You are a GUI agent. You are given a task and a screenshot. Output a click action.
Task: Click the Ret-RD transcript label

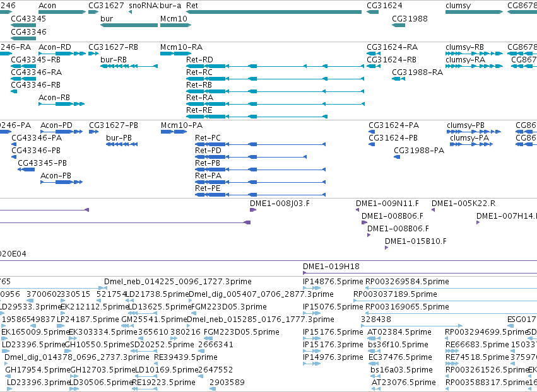(x=199, y=59)
